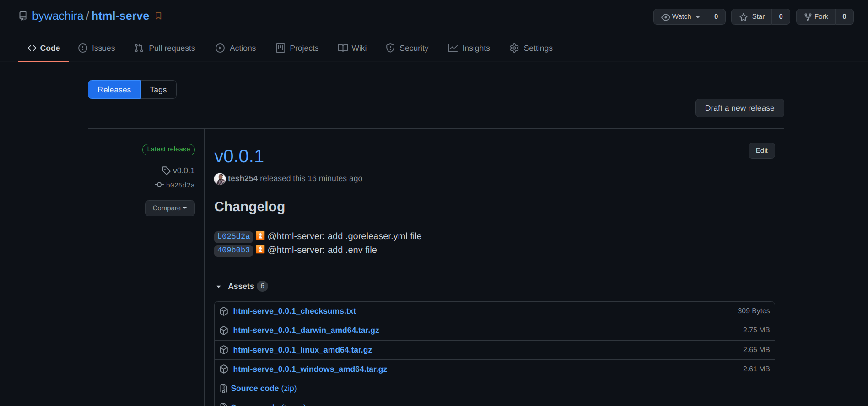Click the tesh254 avatar image
This screenshot has height=406, width=868.
pos(220,179)
